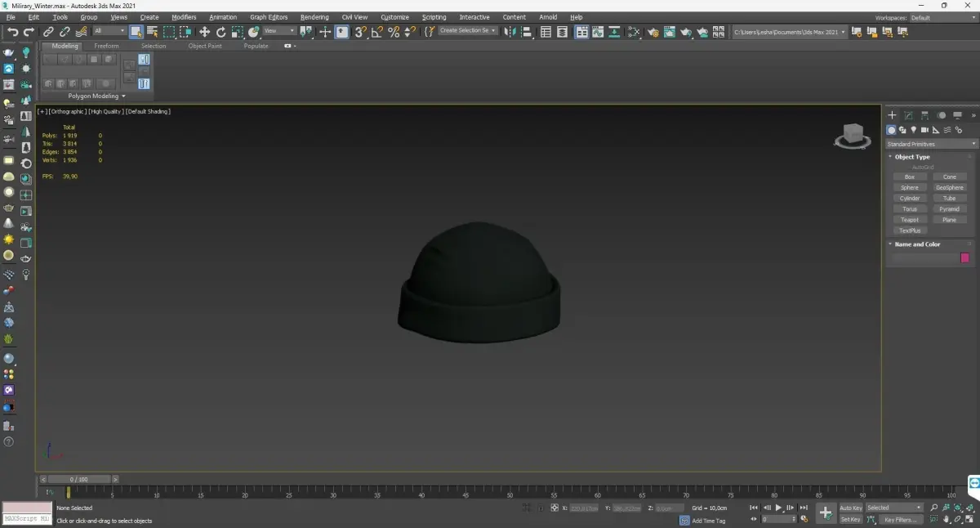Open the Workspaces Default dropdown
Viewport: 980px width, 528px height.
pos(942,17)
